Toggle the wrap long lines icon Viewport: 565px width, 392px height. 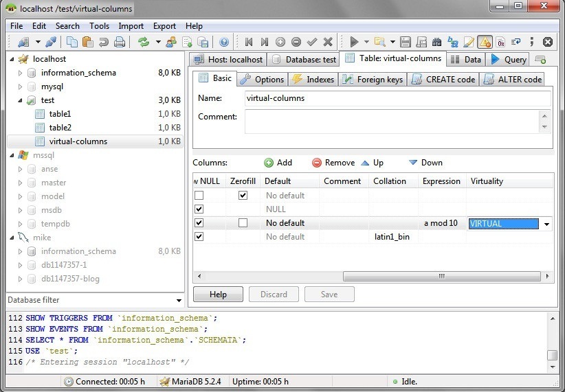pyautogui.click(x=516, y=42)
